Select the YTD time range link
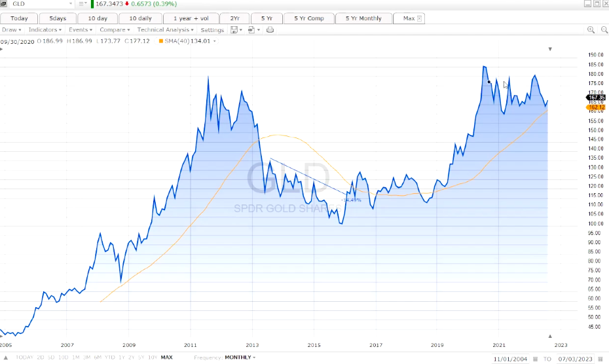Viewport: 609px width, 364px height. [x=109, y=357]
